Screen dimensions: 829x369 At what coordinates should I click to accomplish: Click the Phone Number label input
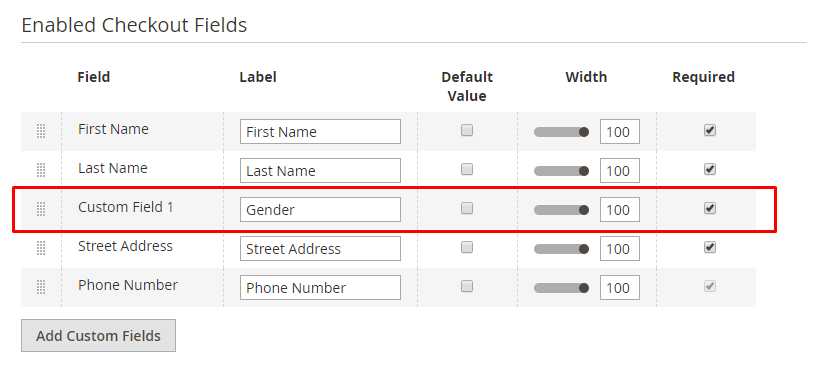[x=320, y=288]
